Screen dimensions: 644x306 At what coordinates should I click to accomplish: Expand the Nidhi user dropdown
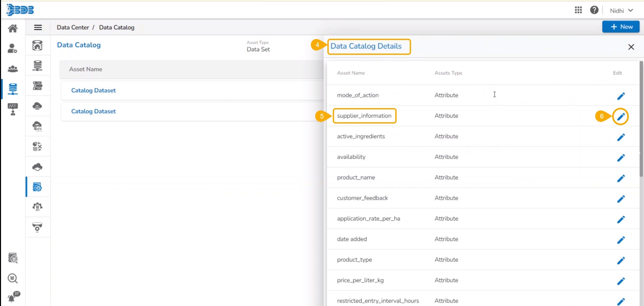[x=621, y=10]
